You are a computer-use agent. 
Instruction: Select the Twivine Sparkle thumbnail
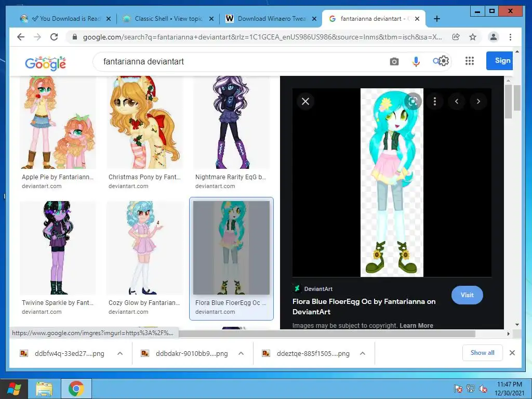pyautogui.click(x=58, y=248)
